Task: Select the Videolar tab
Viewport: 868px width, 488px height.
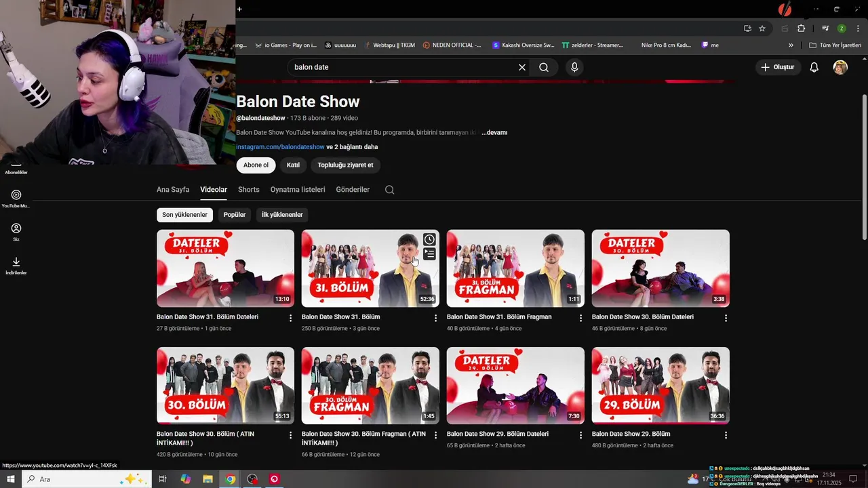Action: (x=214, y=190)
